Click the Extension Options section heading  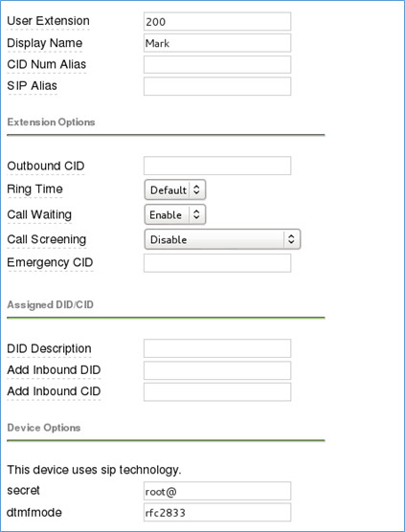(51, 122)
